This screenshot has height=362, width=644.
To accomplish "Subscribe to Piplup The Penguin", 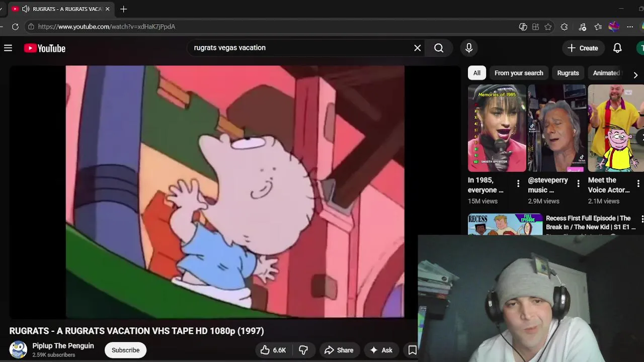I will [125, 350].
